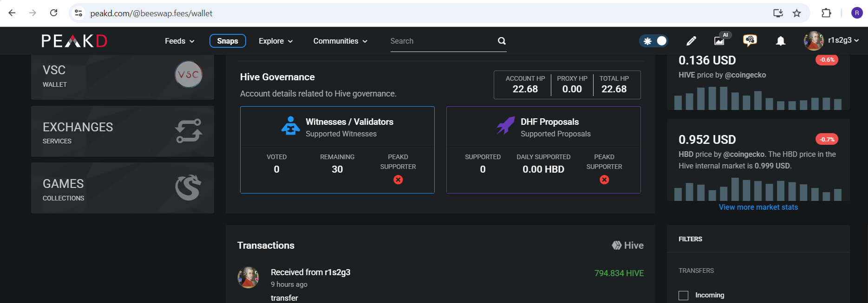868x303 pixels.
Task: Open the Exchanges Services section
Action: pyautogui.click(x=122, y=131)
